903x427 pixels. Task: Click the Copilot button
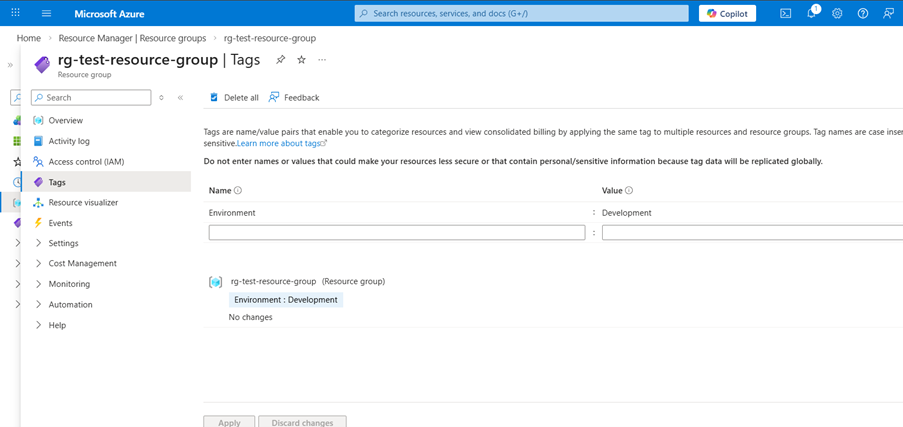(727, 13)
